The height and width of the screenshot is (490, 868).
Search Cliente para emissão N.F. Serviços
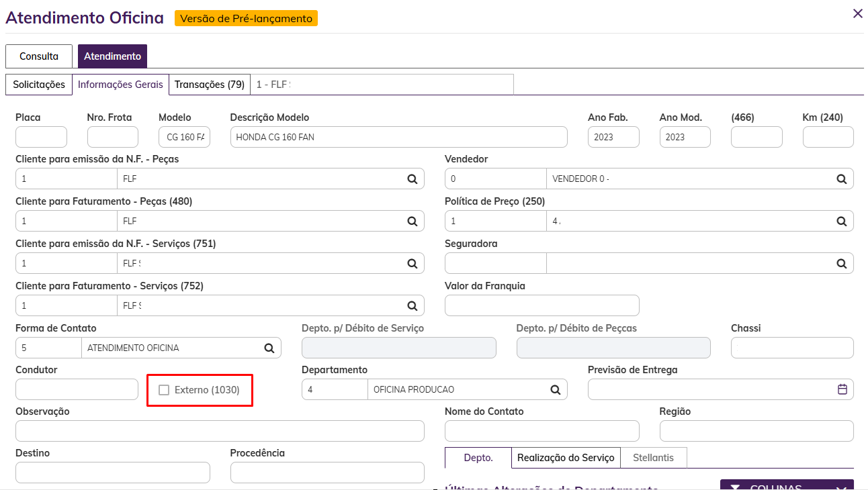[412, 264]
